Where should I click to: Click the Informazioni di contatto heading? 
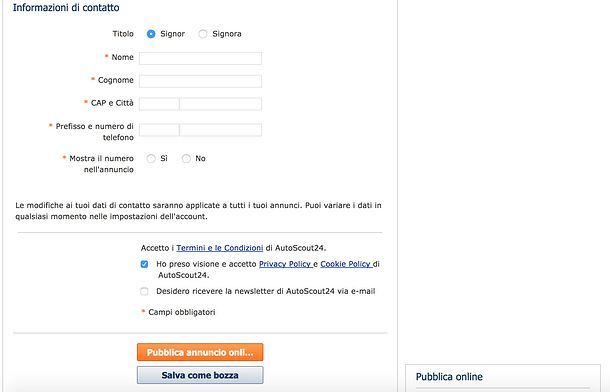(66, 7)
